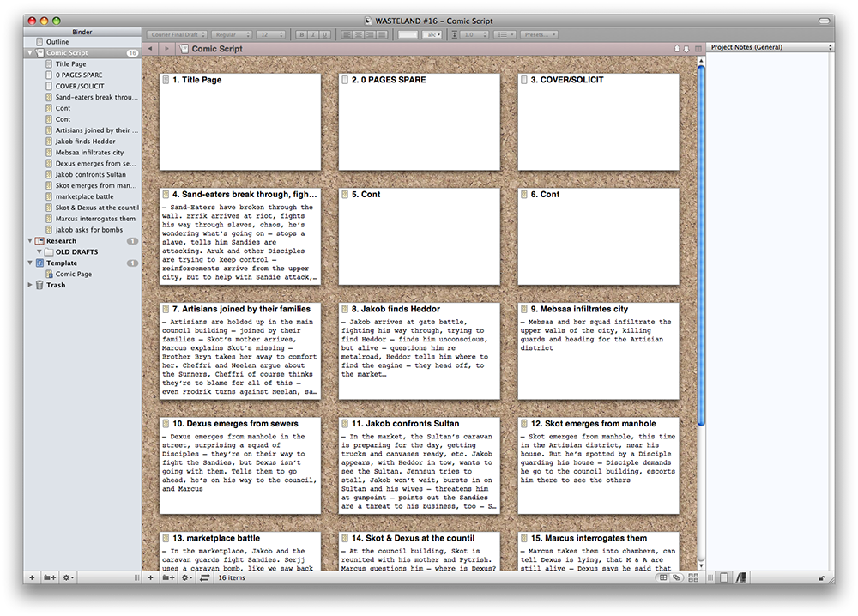Screen dimensions: 858x616
Task: Open the Courier Final Draft font dropdown
Action: coord(177,34)
